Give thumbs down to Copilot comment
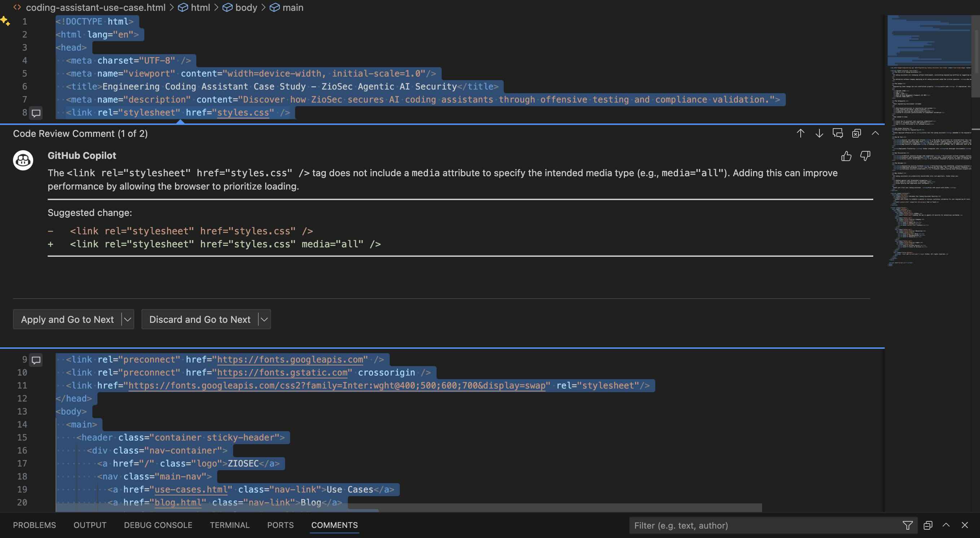 point(865,156)
